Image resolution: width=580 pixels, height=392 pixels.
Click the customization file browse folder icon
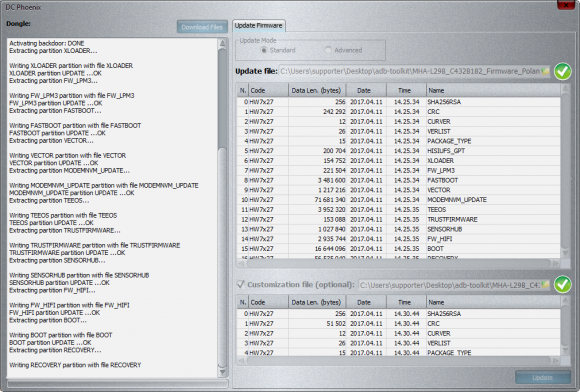545,284
